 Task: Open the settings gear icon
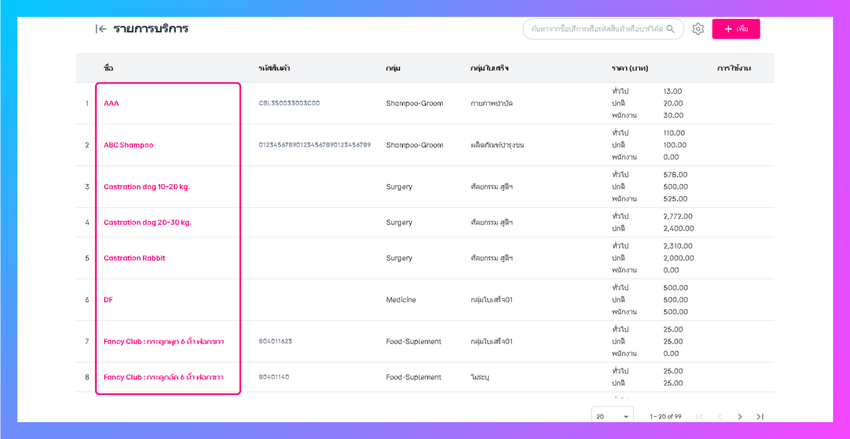pyautogui.click(x=698, y=29)
